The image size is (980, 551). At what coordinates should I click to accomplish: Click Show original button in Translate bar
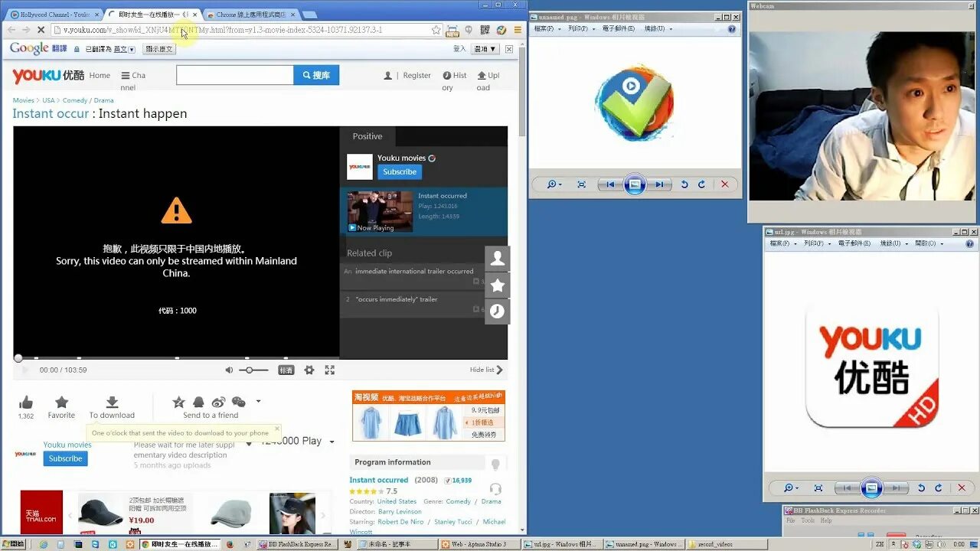pos(160,49)
